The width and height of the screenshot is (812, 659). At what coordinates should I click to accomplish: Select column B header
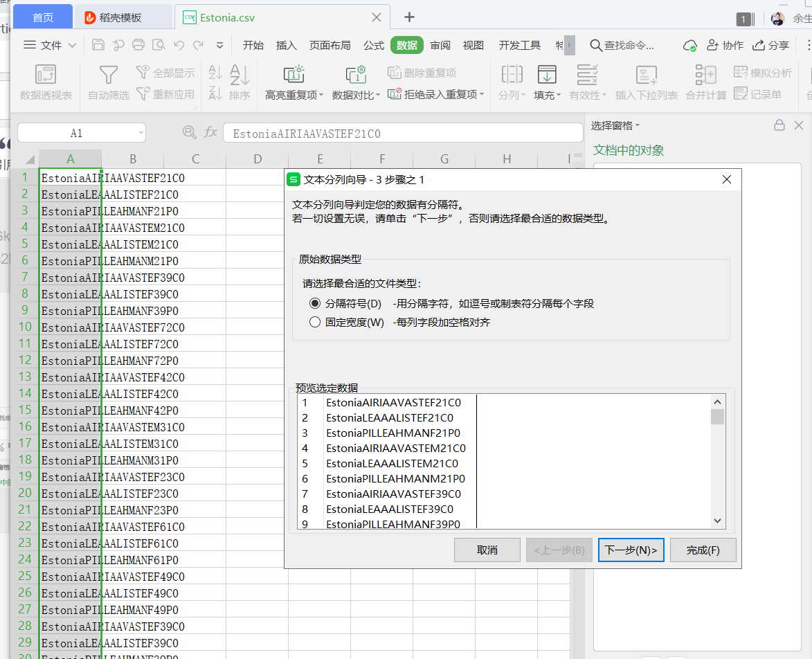point(133,159)
